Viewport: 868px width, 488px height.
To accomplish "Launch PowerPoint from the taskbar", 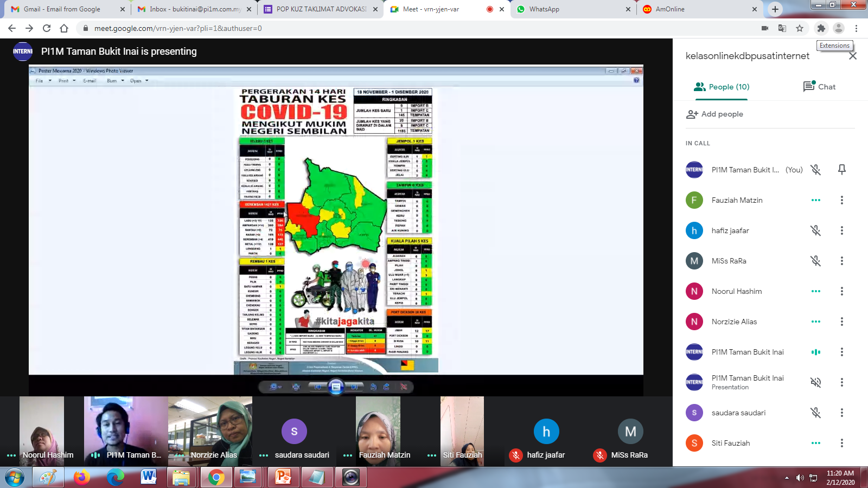I will [283, 477].
